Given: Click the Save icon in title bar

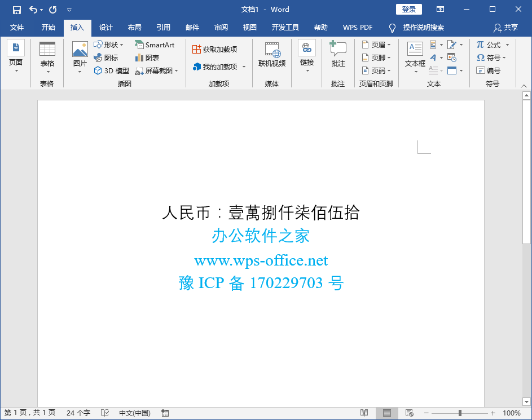Looking at the screenshot, I should tap(16, 10).
